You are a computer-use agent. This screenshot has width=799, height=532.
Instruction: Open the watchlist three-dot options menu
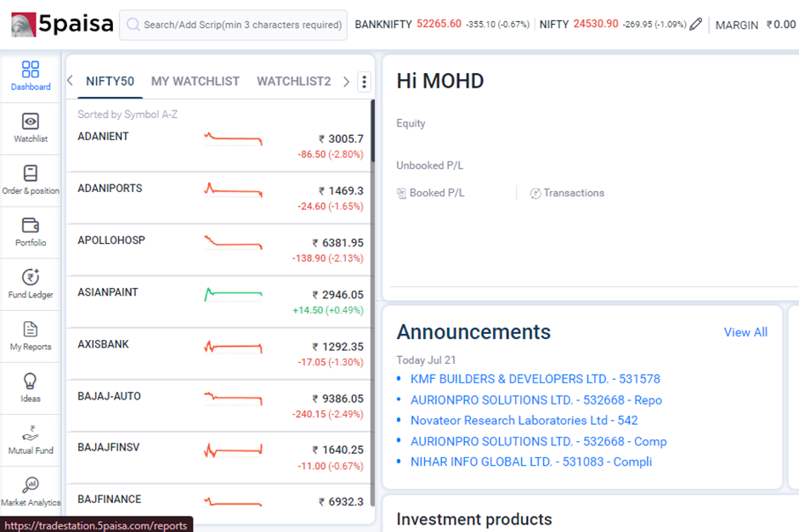click(x=364, y=82)
